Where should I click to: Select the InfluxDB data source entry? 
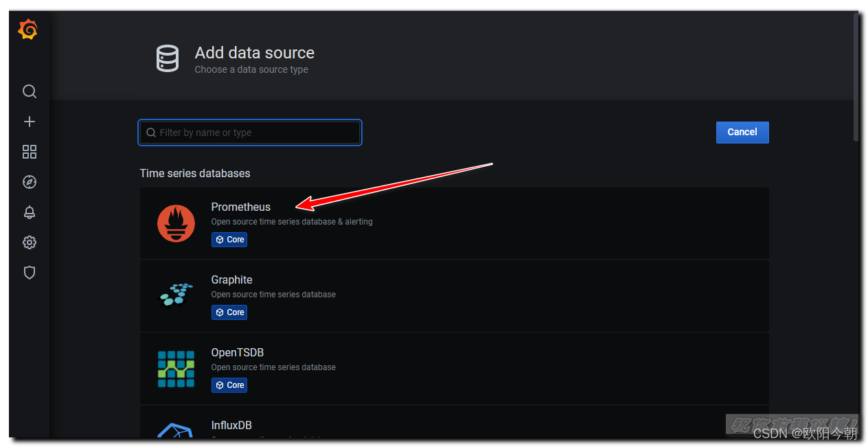coord(231,425)
